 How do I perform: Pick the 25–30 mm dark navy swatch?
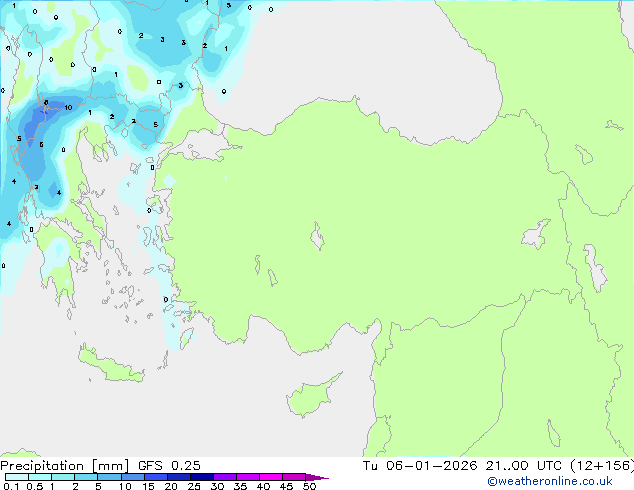[202, 477]
